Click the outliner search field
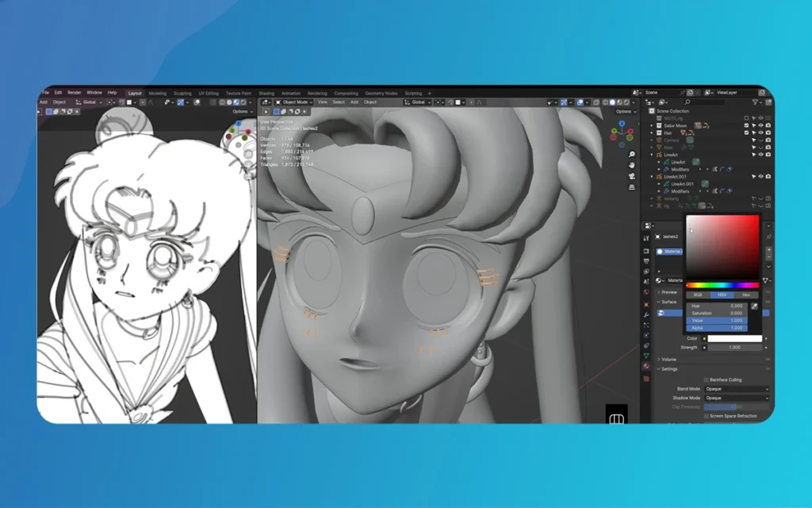 point(703,102)
